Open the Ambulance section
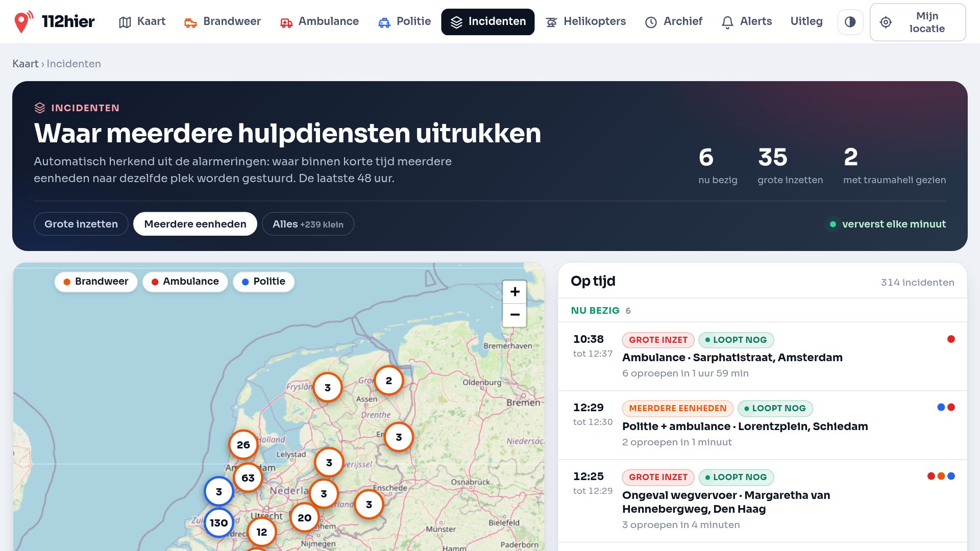This screenshot has height=551, width=980. 320,21
